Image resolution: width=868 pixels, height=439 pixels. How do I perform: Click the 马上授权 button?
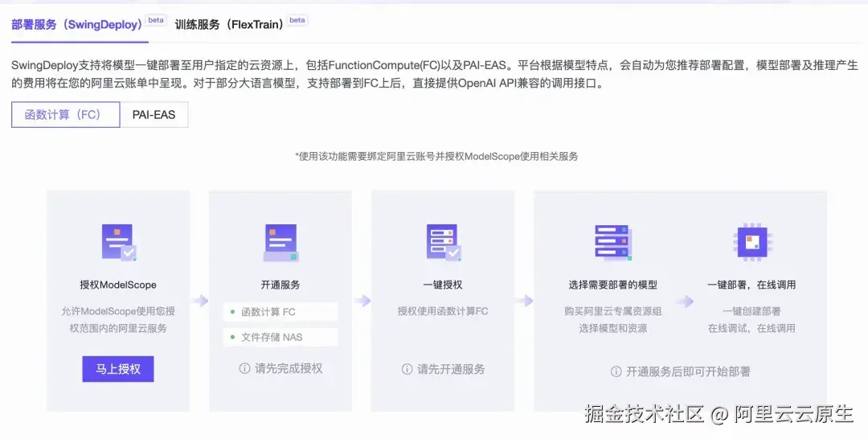(118, 369)
